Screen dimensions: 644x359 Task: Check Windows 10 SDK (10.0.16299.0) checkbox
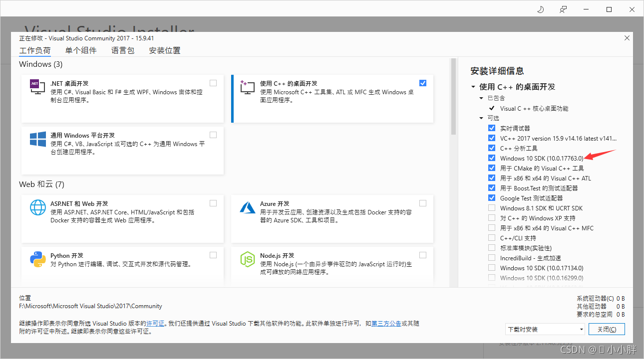492,278
